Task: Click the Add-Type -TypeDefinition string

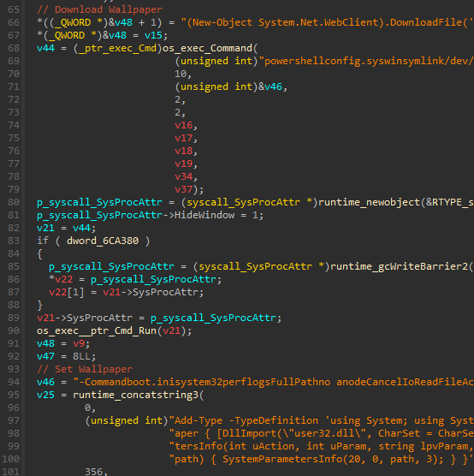Action: coord(322,420)
